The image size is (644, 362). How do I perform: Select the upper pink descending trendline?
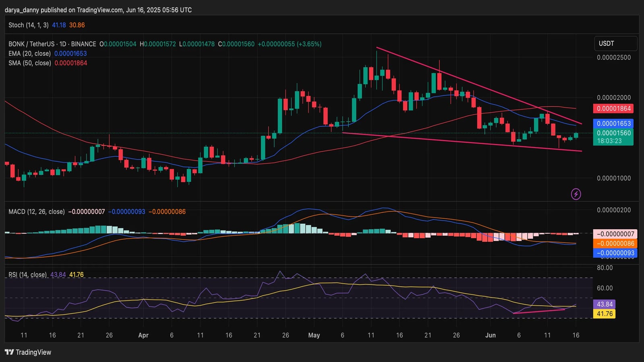[479, 86]
